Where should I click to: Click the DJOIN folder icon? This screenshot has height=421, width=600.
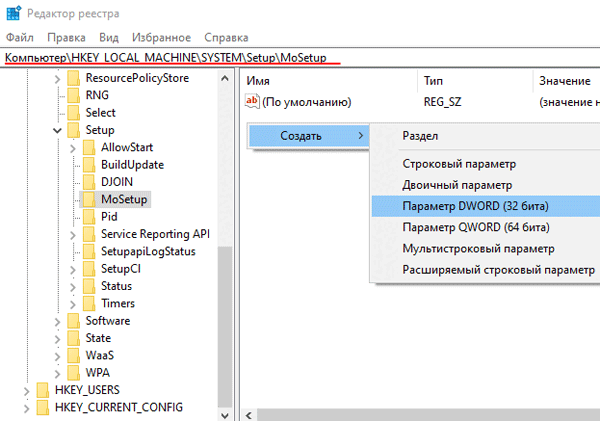[x=89, y=182]
